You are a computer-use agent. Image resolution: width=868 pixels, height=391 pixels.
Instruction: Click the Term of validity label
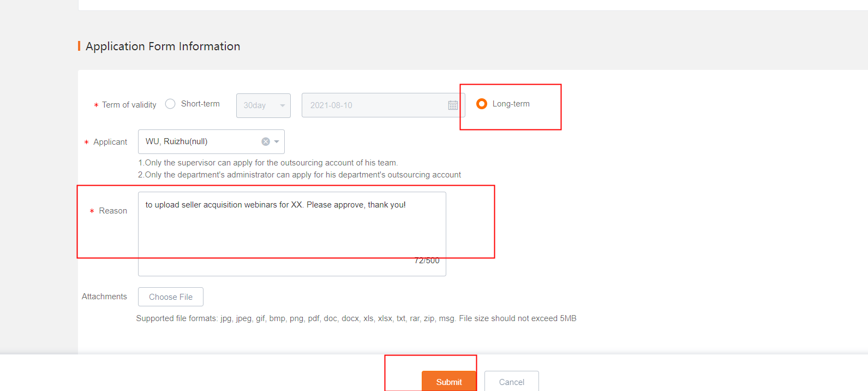tap(129, 105)
